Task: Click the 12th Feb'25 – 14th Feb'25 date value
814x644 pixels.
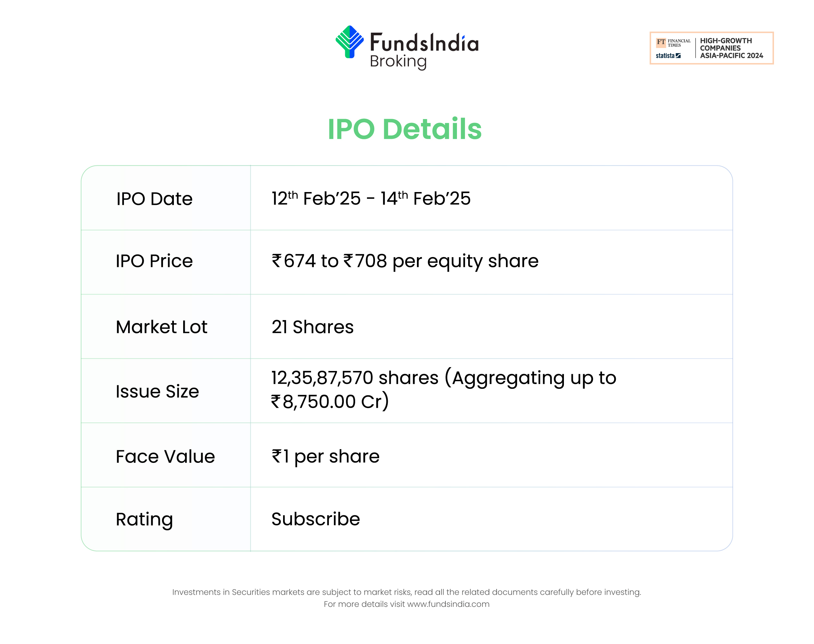Action: tap(371, 198)
